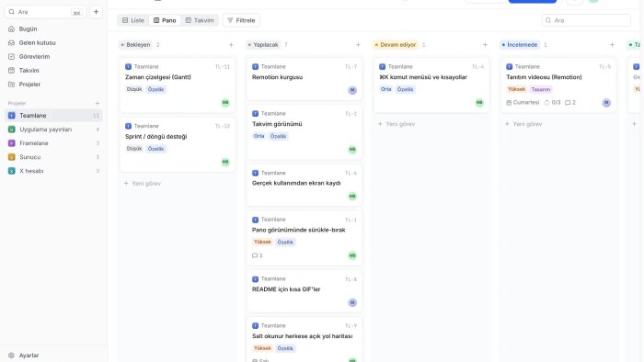Click Tasarım tag on Tanıtım videosu card
The image size is (644, 362).
[x=541, y=89]
